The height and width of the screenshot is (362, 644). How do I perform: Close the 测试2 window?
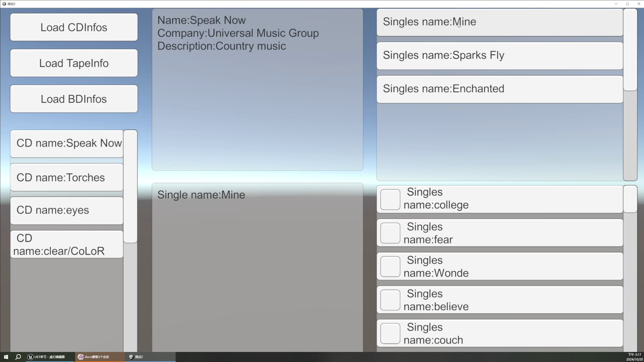(x=639, y=4)
